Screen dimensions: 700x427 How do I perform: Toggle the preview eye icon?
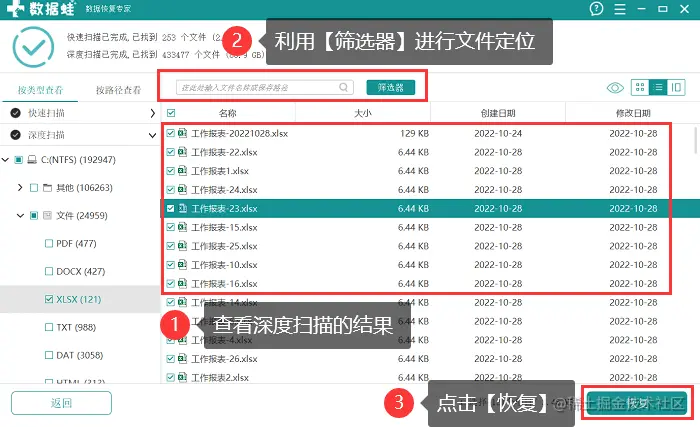pos(615,88)
